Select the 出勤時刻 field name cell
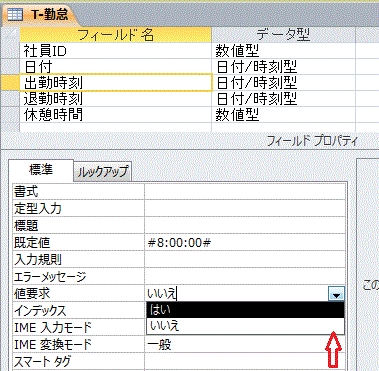Image resolution: width=379 pixels, height=371 pixels. [115, 83]
